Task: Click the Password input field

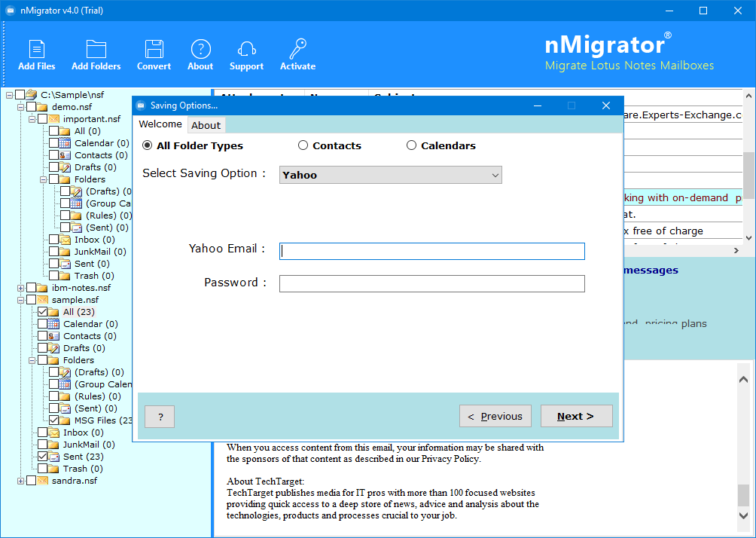Action: point(432,283)
